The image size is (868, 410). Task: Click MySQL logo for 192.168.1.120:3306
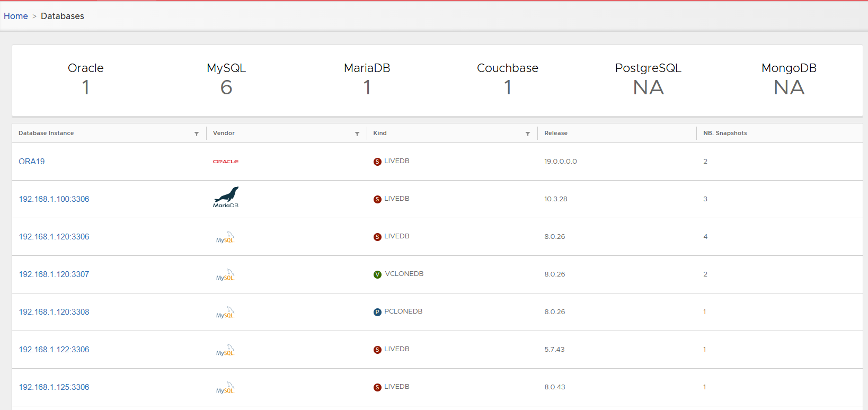coord(225,237)
